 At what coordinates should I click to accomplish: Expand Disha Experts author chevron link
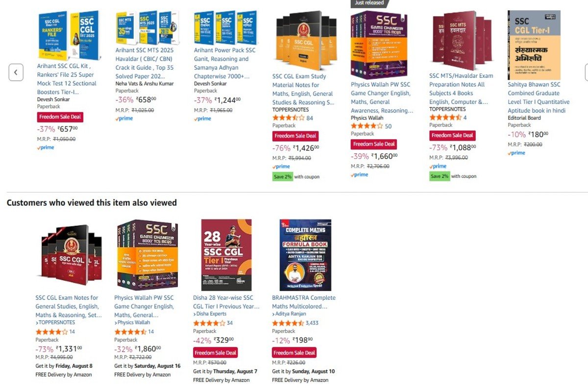pyautogui.click(x=210, y=314)
